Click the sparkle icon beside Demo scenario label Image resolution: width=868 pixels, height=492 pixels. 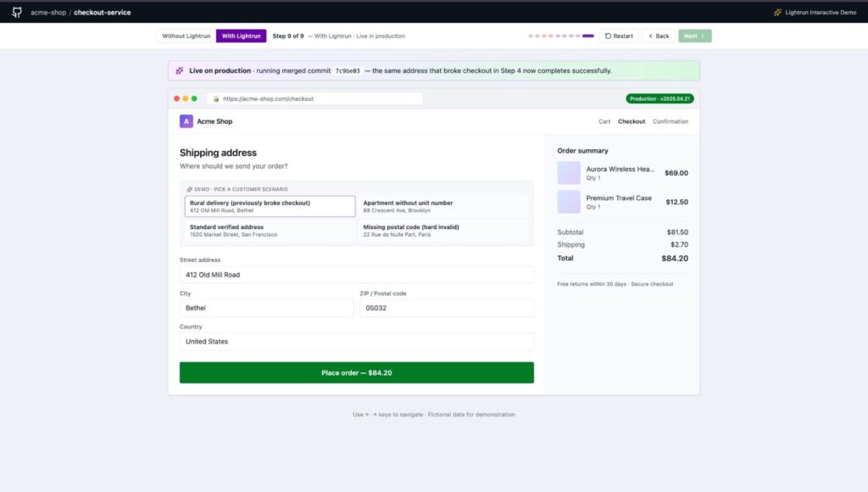coord(189,189)
